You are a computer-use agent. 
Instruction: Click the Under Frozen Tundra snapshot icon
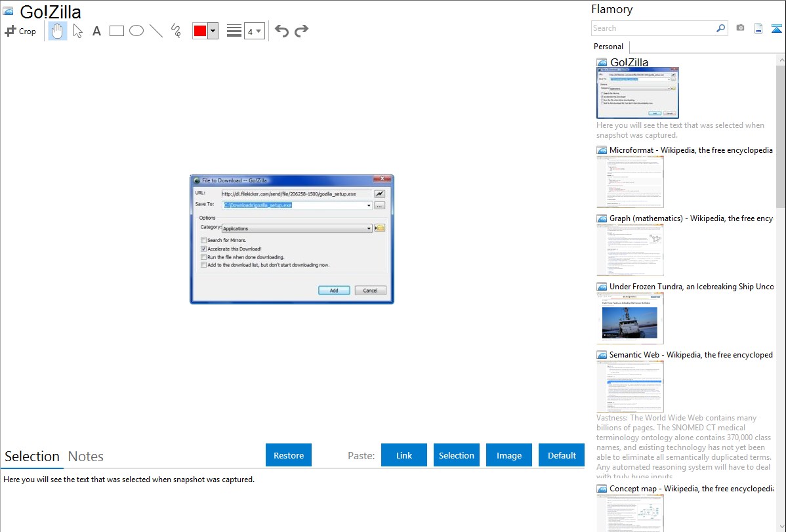tap(602, 287)
